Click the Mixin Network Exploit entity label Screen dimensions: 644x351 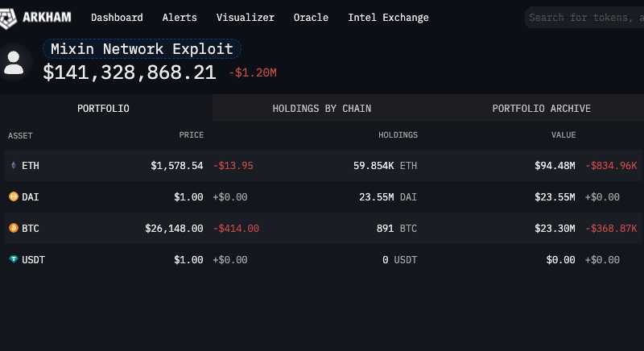pos(142,49)
